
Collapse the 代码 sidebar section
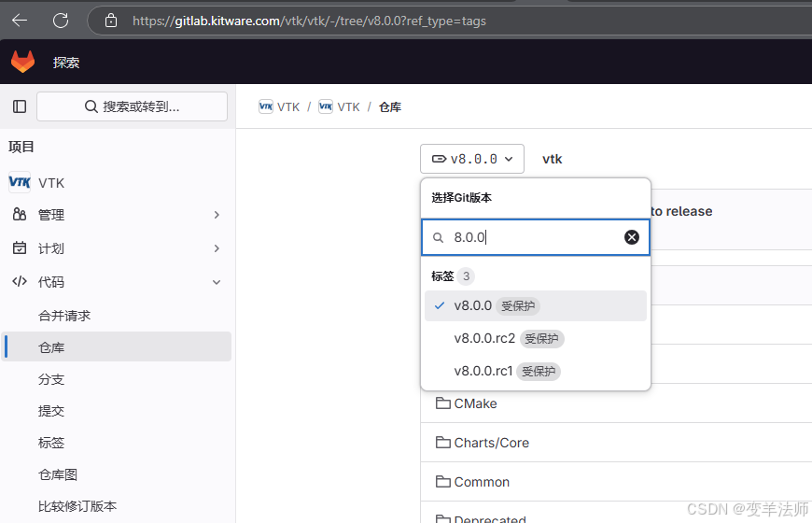tap(217, 282)
